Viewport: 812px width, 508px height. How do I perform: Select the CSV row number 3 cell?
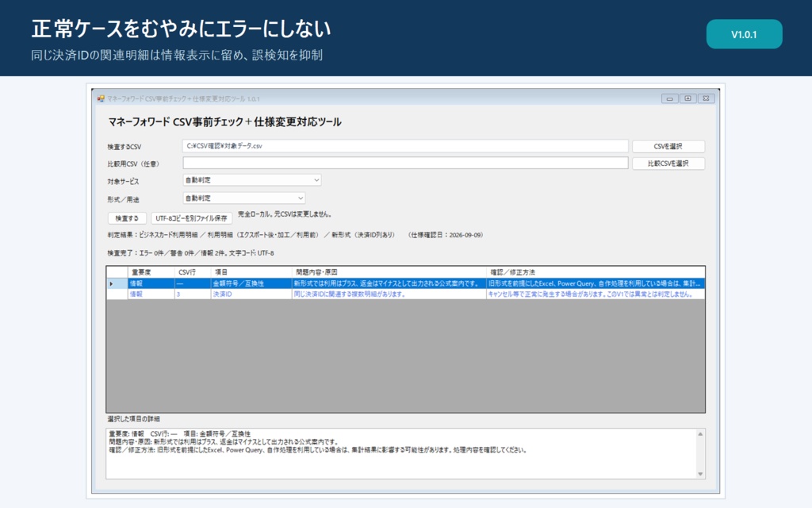193,294
